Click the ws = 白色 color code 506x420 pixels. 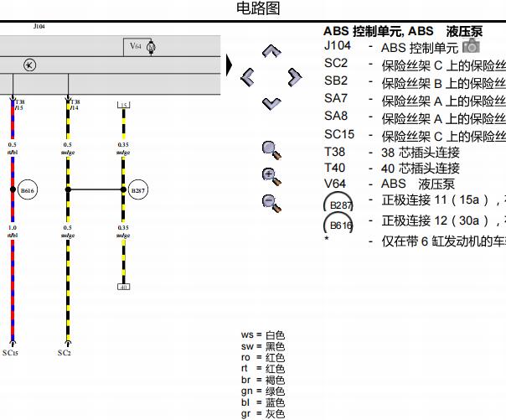pyautogui.click(x=263, y=335)
